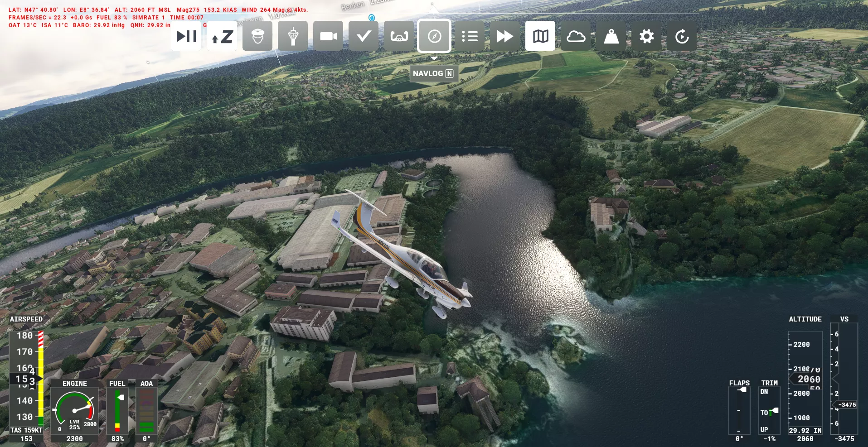Screen dimensions: 868x447
Task: Click the play/pause toolbar icon
Action: coord(186,36)
